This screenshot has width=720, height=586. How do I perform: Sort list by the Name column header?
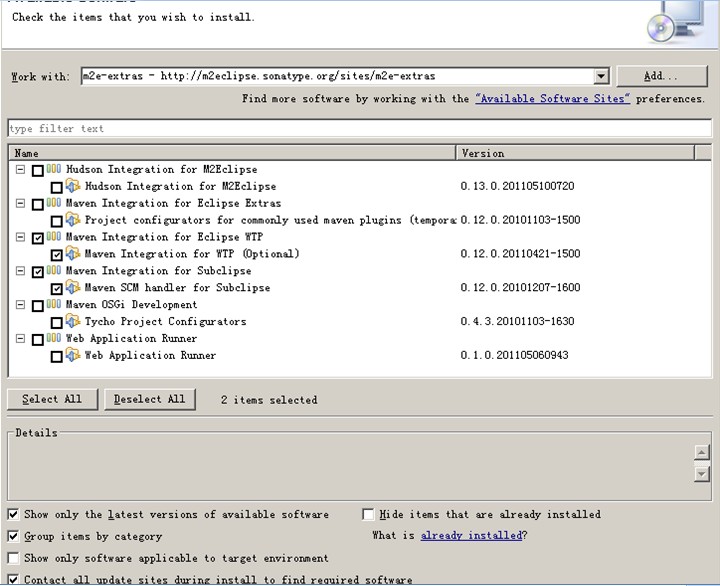pyautogui.click(x=232, y=153)
